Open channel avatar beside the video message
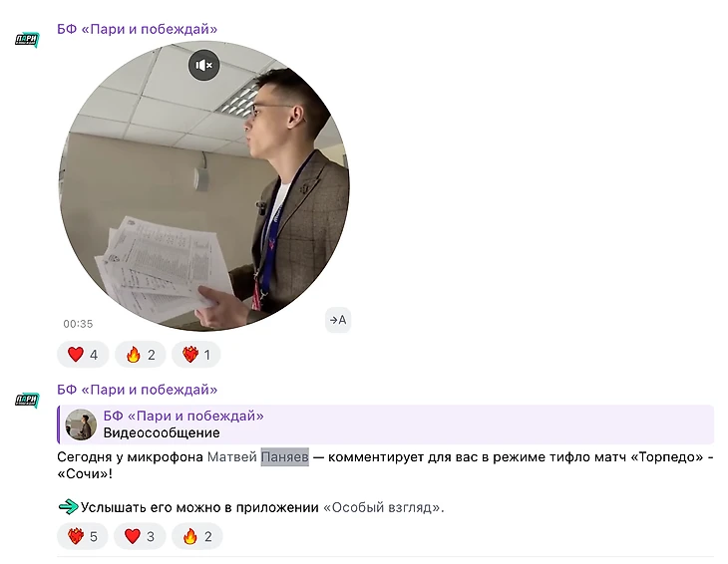 pos(27,40)
